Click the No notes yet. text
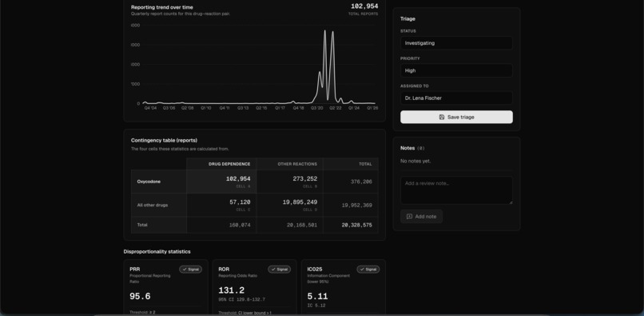Screen dimensions: 644x316 [415, 161]
